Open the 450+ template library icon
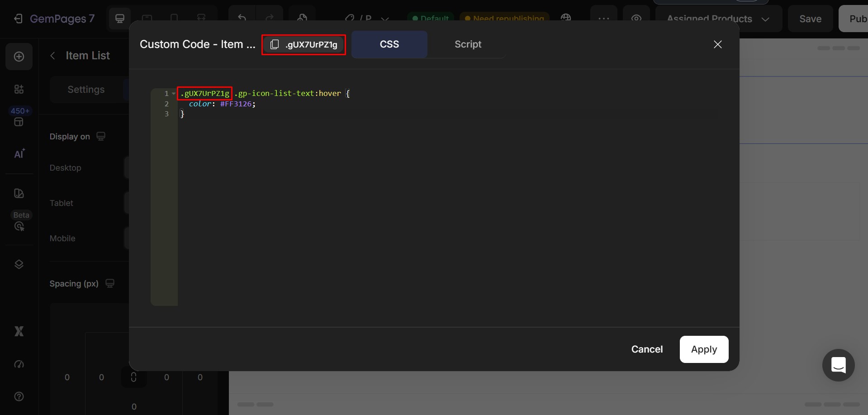The image size is (868, 415). tap(19, 122)
